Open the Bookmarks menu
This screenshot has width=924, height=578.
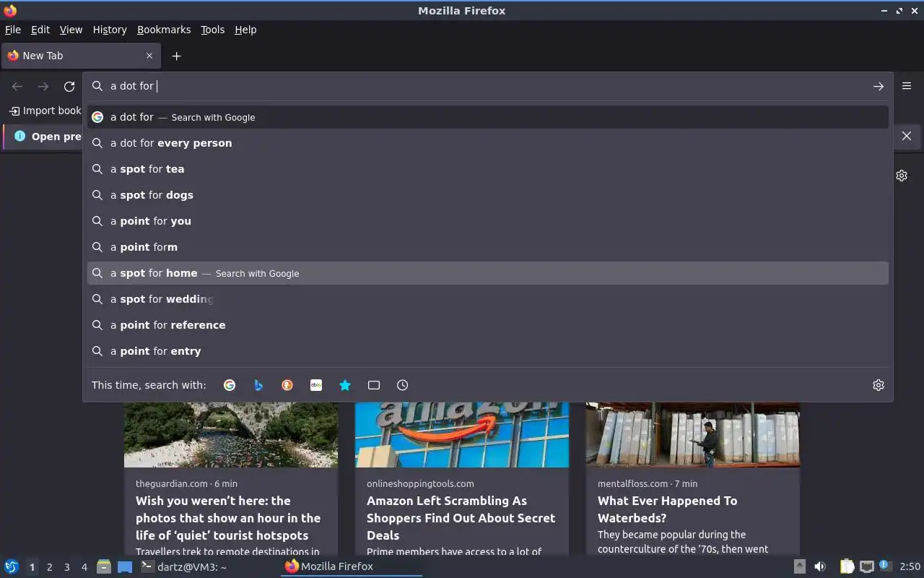tap(164, 30)
